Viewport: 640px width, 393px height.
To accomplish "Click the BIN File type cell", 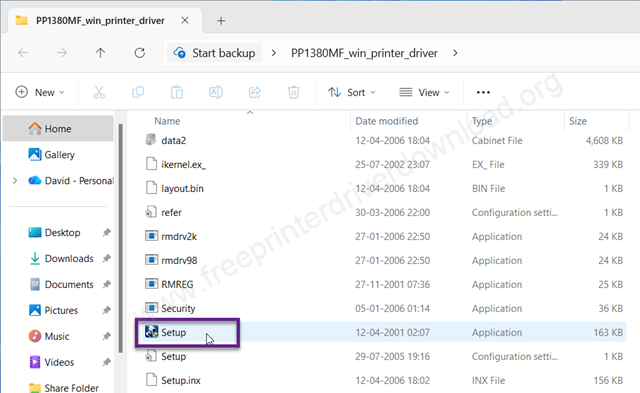I will [x=488, y=189].
